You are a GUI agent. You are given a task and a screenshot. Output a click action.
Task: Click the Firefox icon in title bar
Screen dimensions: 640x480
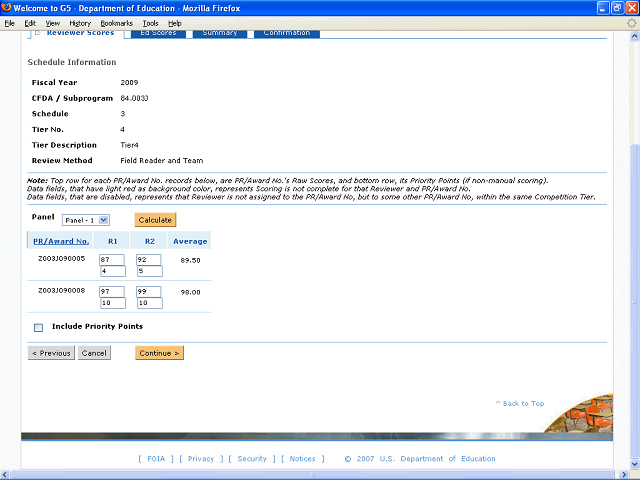6,7
